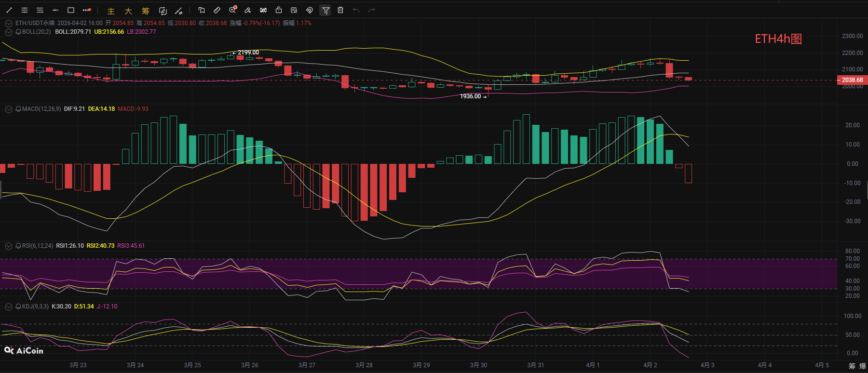Open more drawing tools via three dots
Image resolution: width=868 pixels, height=373 pixels.
pyautogui.click(x=87, y=10)
